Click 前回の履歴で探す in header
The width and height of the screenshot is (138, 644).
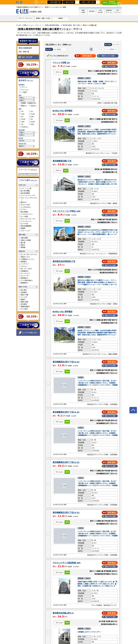55,2
